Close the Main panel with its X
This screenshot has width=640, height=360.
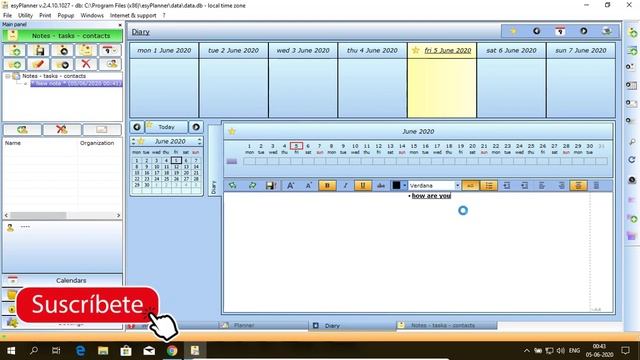pos(120,25)
